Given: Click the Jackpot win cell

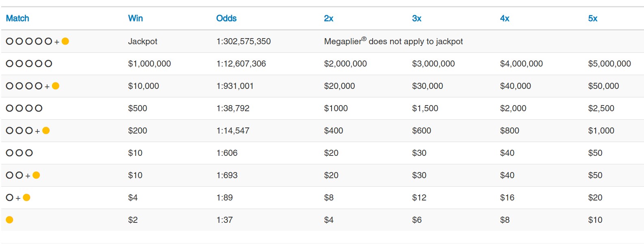Looking at the screenshot, I should click(x=143, y=41).
